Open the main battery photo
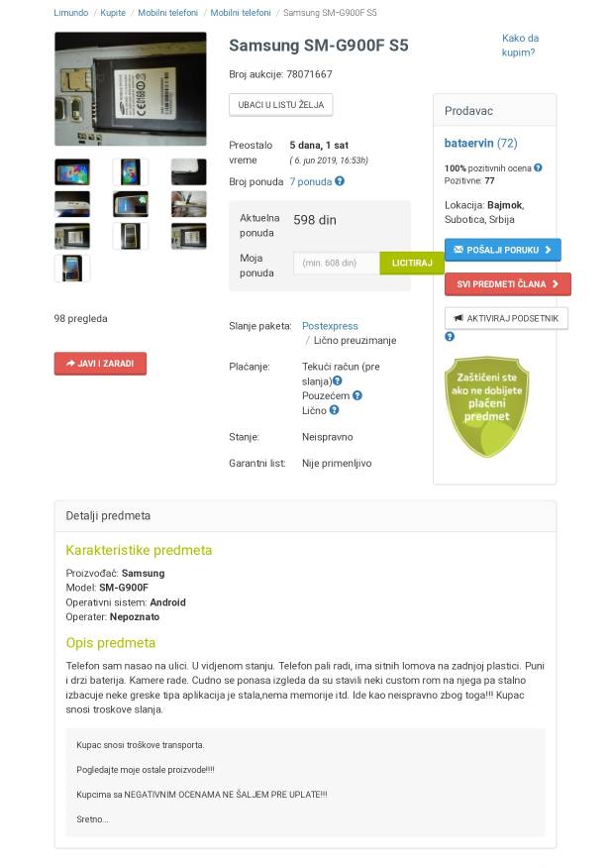This screenshot has height=868, width=611. point(131,89)
